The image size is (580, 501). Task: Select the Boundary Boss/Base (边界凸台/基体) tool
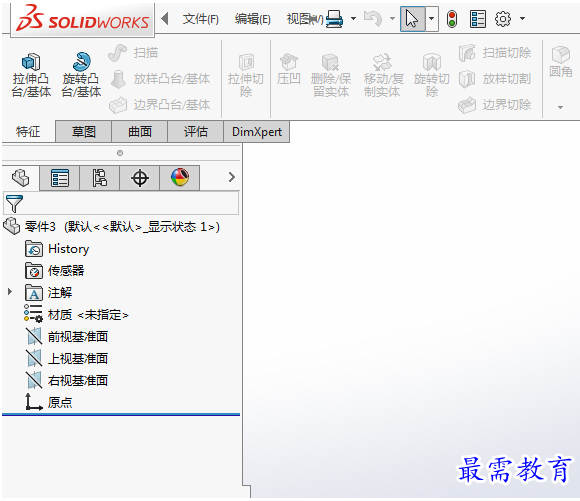(160, 105)
